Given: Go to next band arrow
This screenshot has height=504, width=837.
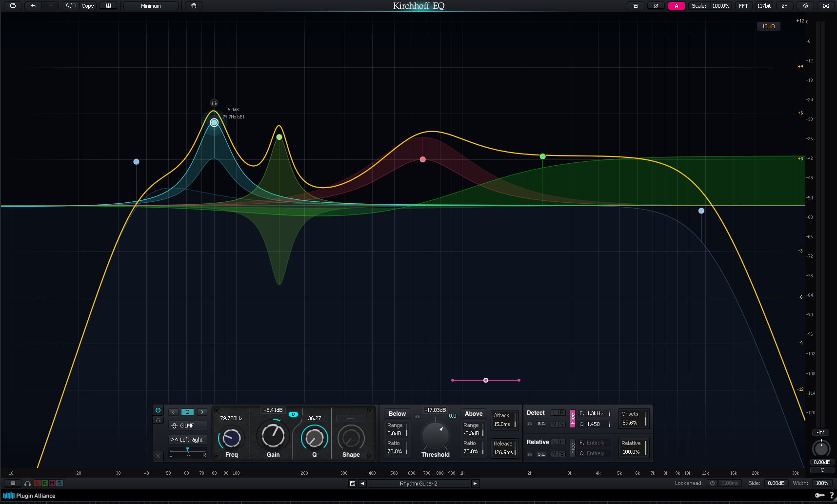Looking at the screenshot, I should [202, 412].
